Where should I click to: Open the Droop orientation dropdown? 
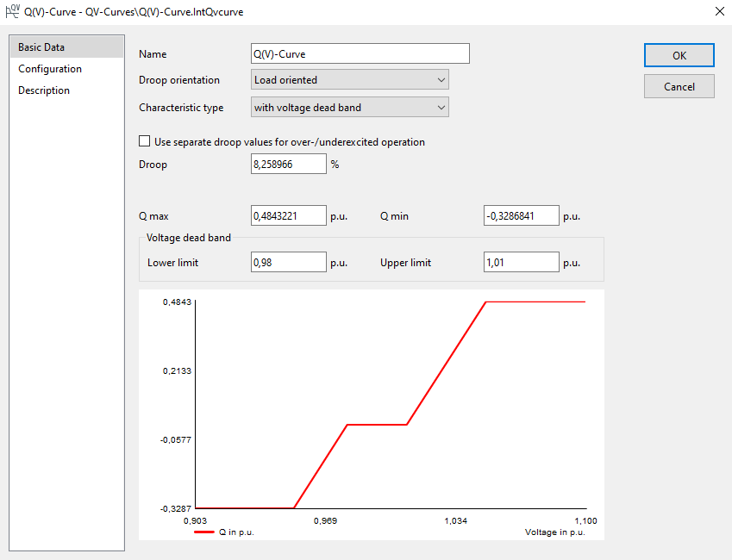(349, 79)
